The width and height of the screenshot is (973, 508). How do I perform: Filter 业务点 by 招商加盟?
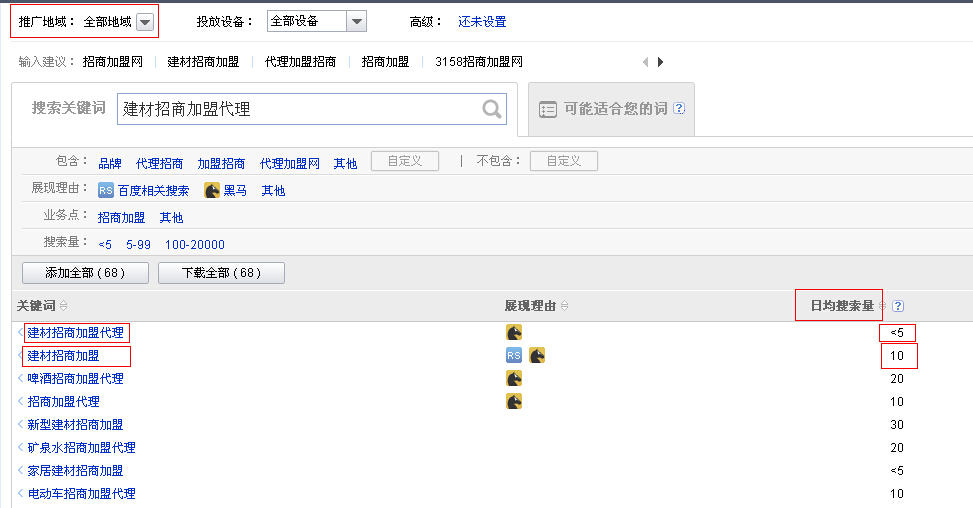click(x=121, y=218)
